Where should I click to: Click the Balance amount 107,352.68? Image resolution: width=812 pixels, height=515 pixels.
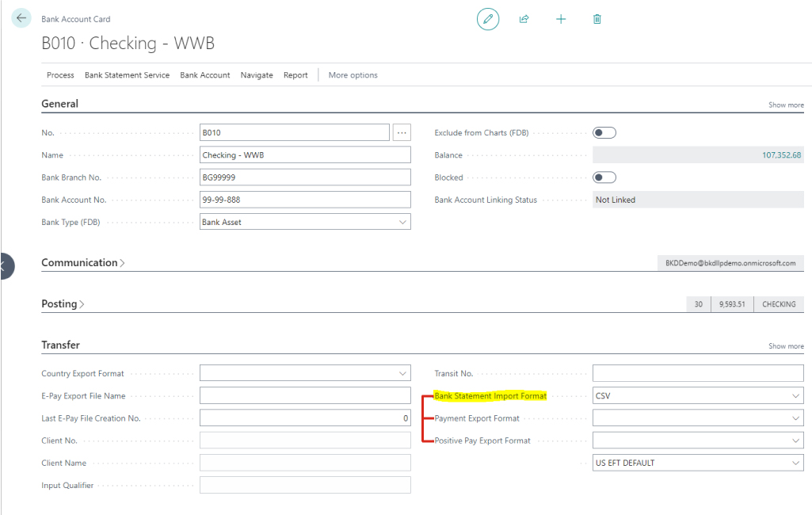[x=781, y=155]
